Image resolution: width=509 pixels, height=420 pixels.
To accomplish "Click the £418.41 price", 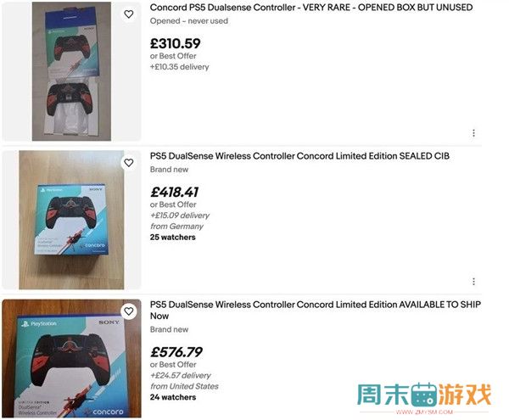I will tap(174, 192).
